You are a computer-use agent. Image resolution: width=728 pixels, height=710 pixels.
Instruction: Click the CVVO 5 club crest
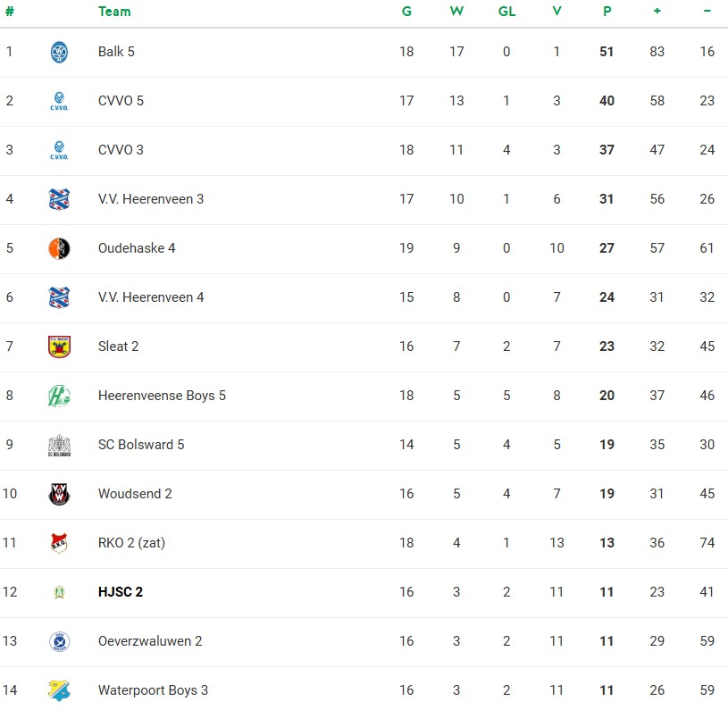[x=59, y=101]
